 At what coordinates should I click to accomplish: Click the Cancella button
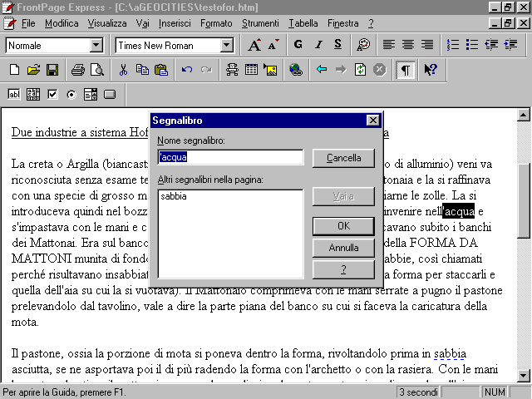coord(343,157)
